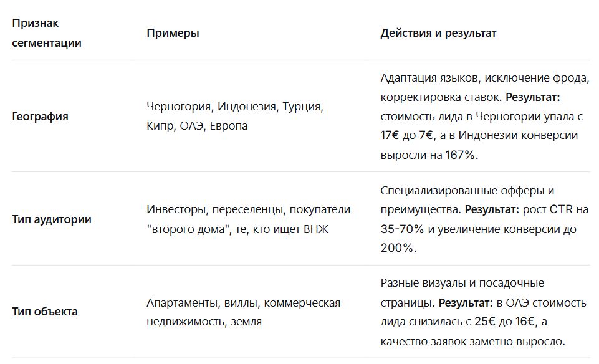Click "Кипр, ОАЭ, Европа" in the examples

pos(197,126)
